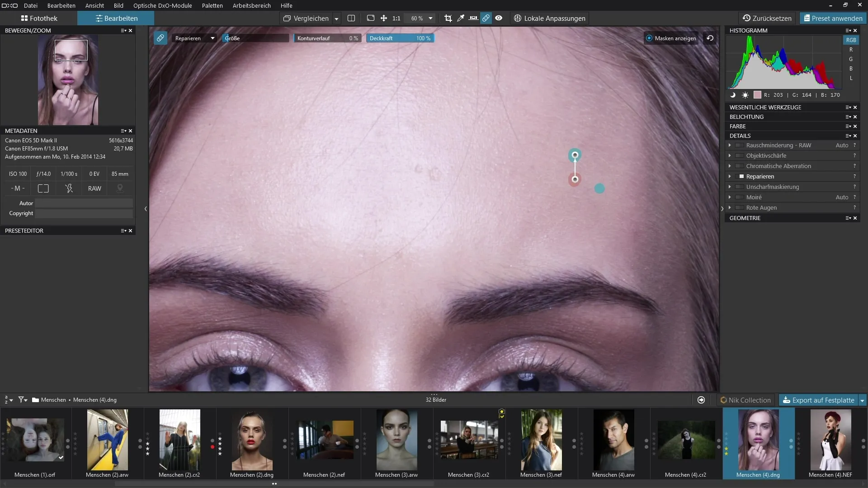868x488 pixels.
Task: Open the filter funnel in browser bar
Action: click(23, 400)
